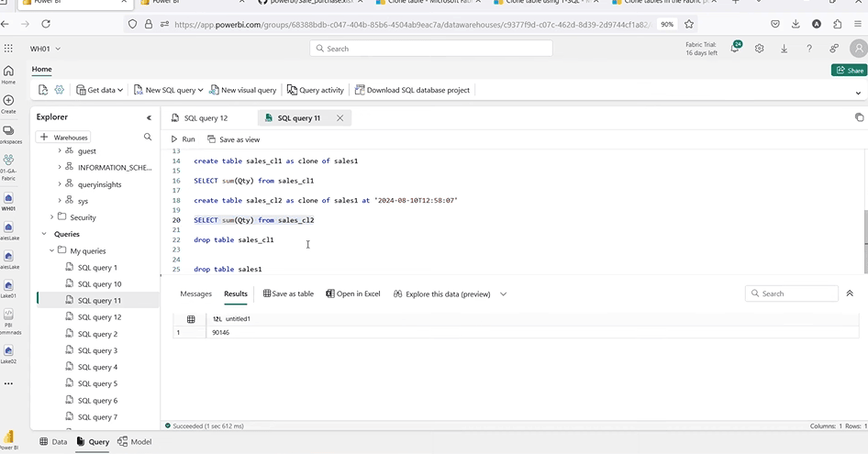The width and height of the screenshot is (868, 454).
Task: Expand the guest schema node
Action: coord(60,150)
